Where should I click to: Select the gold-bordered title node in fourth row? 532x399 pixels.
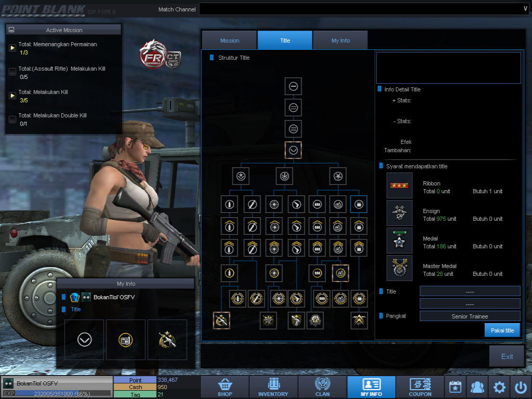coord(340,273)
